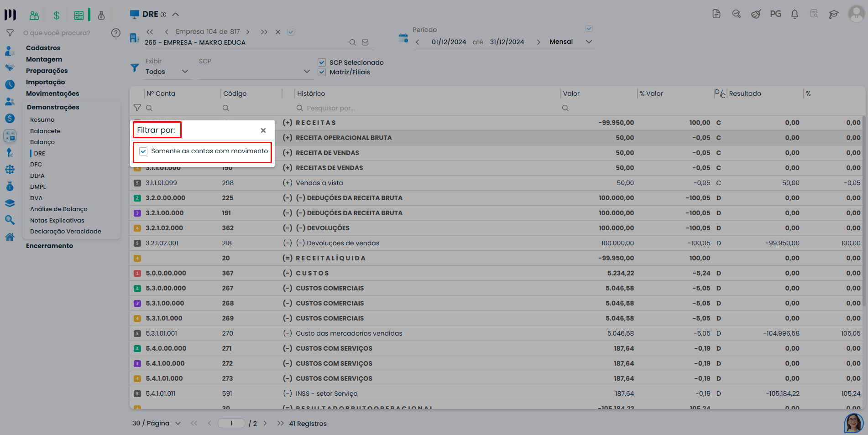Collapse the Demonstrações menu section

(x=53, y=107)
